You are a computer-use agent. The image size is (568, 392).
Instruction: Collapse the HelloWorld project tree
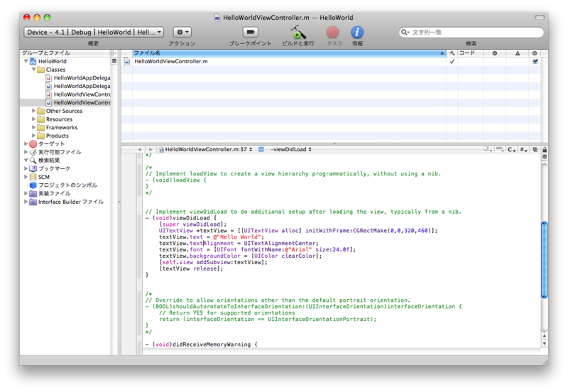pyautogui.click(x=26, y=61)
